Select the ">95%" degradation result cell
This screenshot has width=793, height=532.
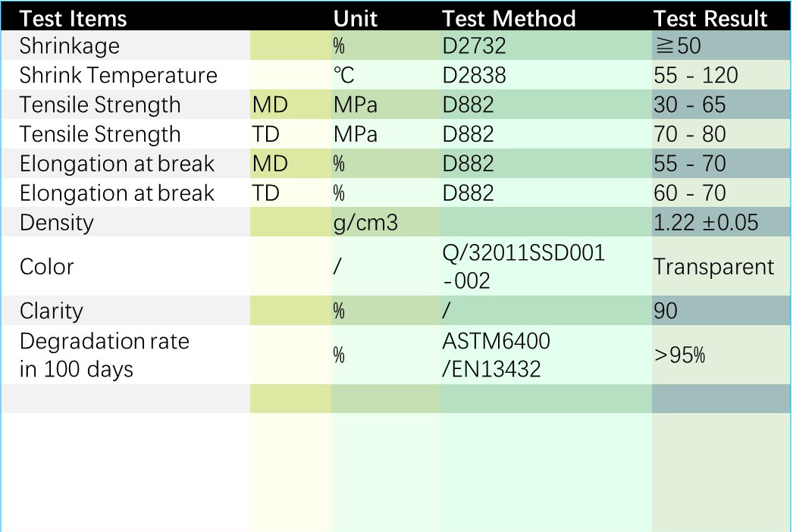(679, 355)
